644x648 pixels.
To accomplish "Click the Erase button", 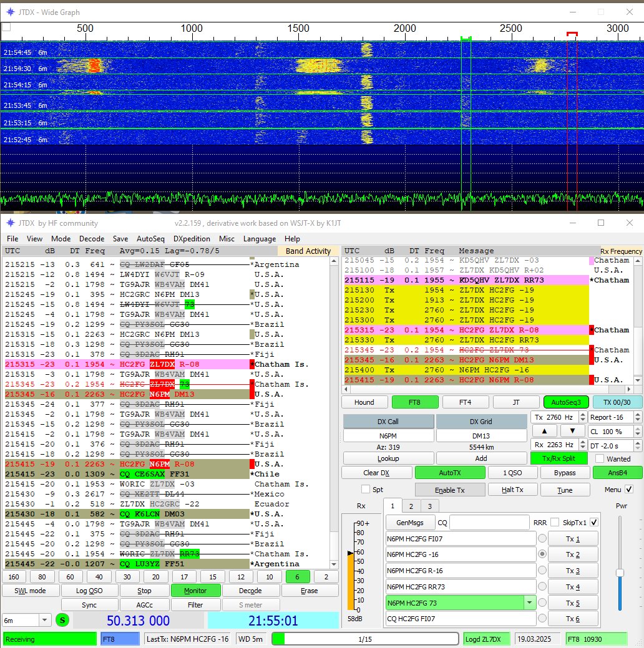I will 310,591.
